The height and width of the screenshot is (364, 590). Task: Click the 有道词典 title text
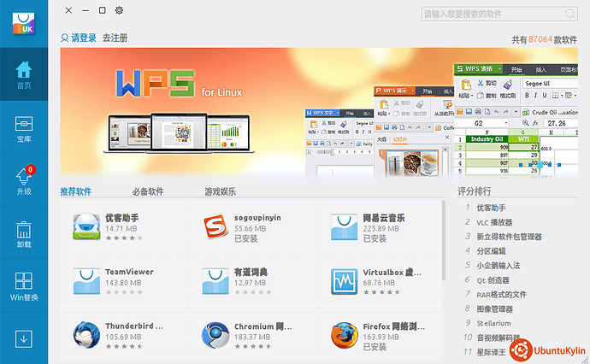click(251, 272)
